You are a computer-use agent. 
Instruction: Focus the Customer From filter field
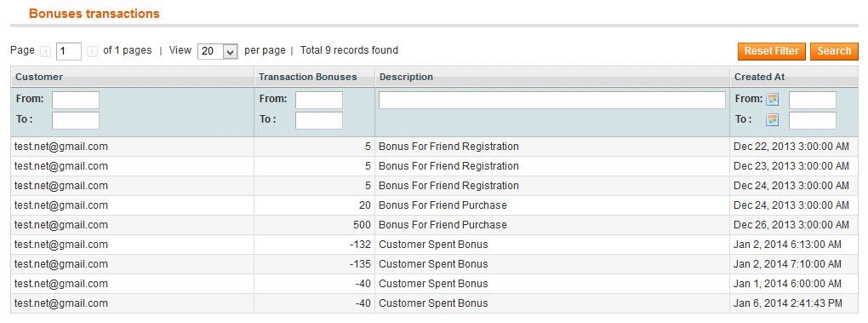click(x=76, y=101)
